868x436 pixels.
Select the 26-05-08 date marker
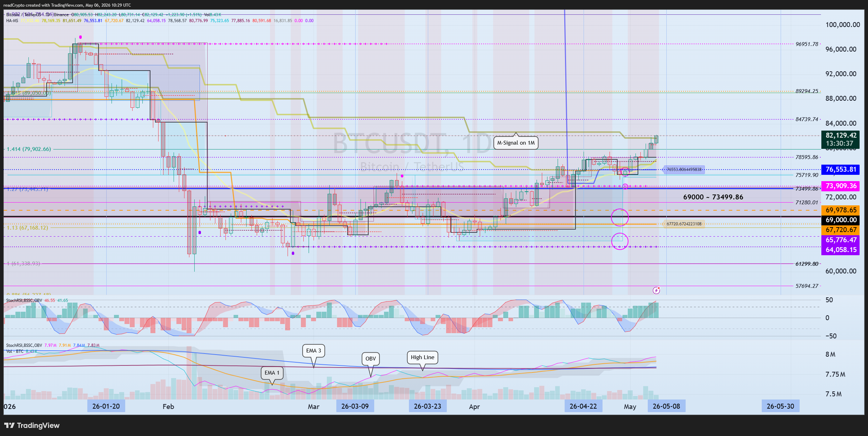pyautogui.click(x=666, y=406)
